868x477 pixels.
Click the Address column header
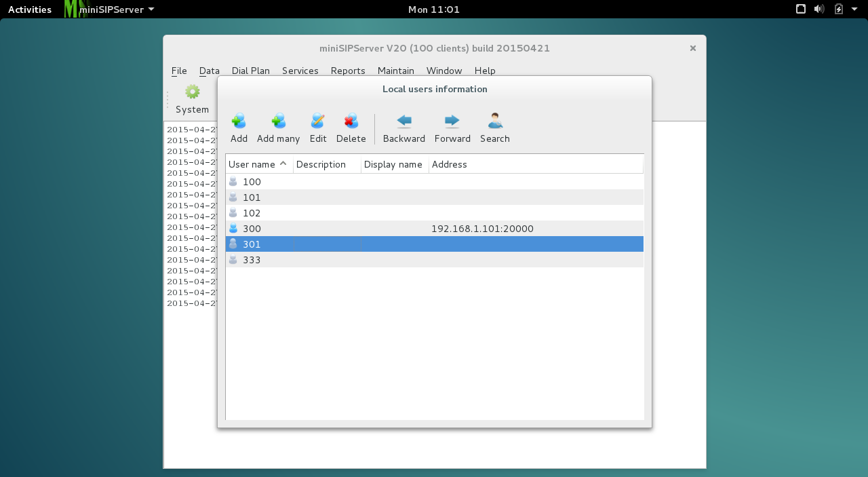pyautogui.click(x=536, y=164)
